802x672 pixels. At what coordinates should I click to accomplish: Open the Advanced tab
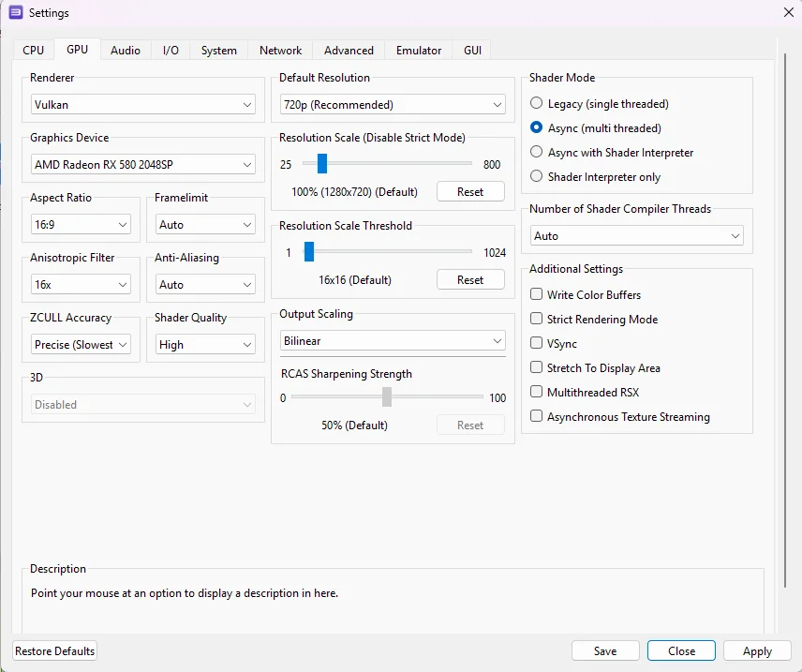click(x=349, y=51)
